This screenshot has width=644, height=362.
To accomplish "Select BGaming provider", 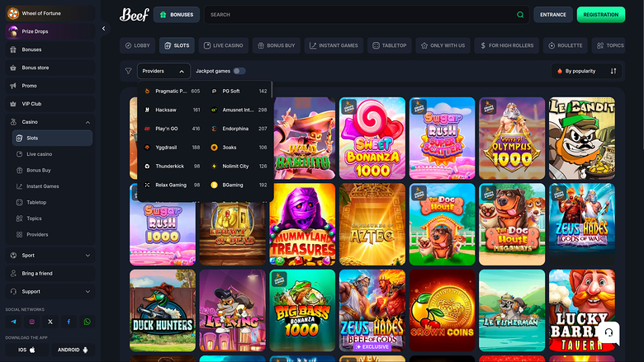I will 239,185.
